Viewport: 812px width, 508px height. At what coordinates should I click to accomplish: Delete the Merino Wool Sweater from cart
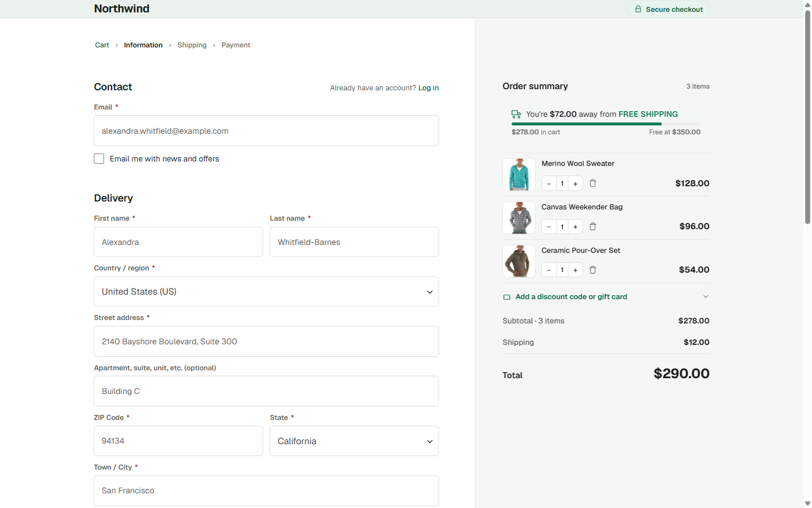point(593,183)
